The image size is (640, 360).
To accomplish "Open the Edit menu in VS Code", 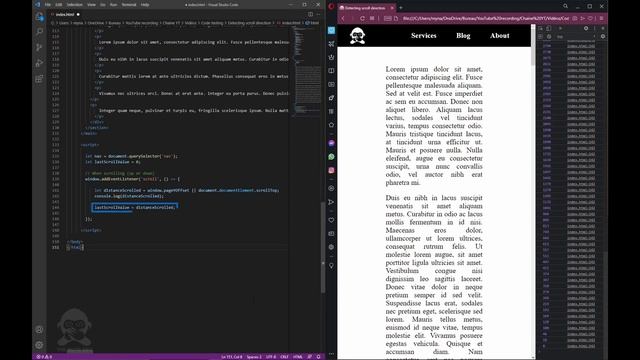I will click(59, 5).
